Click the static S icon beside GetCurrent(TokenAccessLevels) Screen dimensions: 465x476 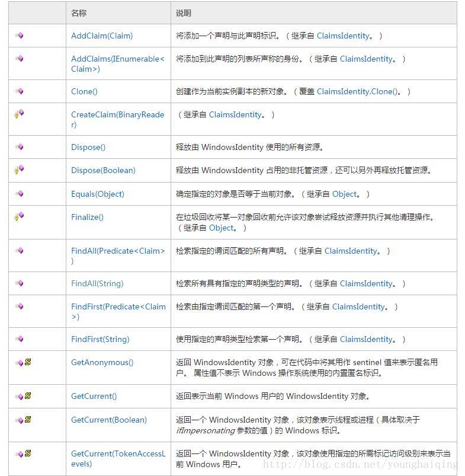click(28, 453)
